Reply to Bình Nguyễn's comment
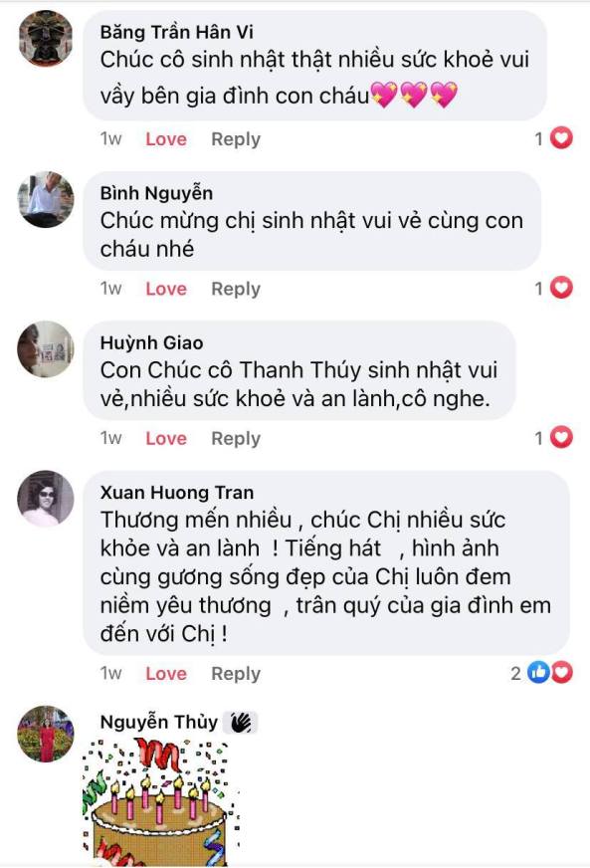 236,289
